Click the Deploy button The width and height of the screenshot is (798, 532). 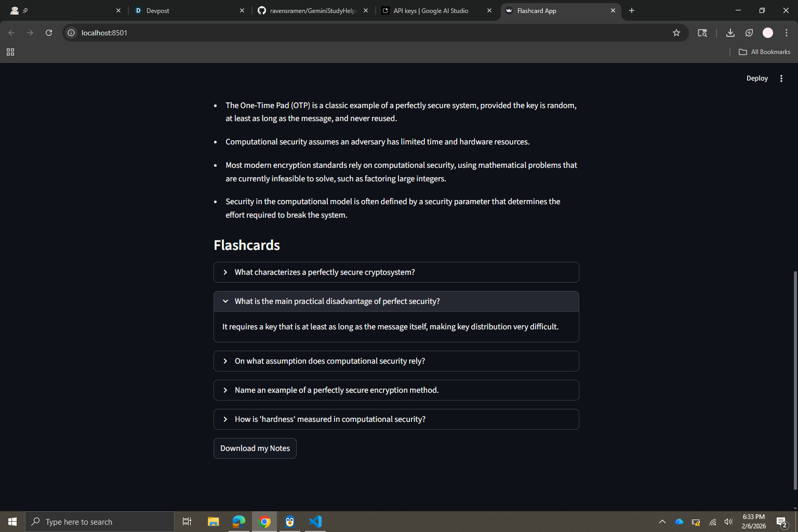tap(757, 78)
